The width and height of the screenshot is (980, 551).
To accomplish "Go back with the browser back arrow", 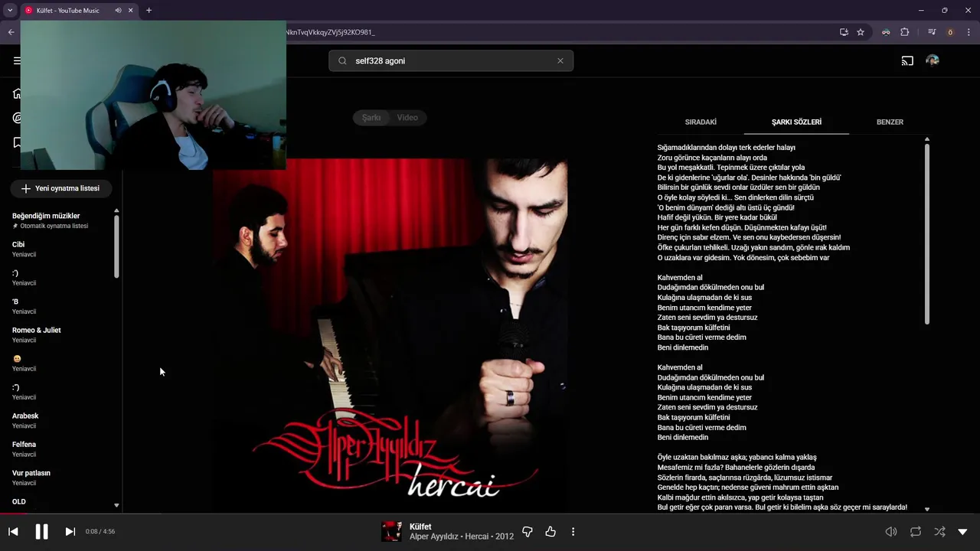I will [11, 32].
